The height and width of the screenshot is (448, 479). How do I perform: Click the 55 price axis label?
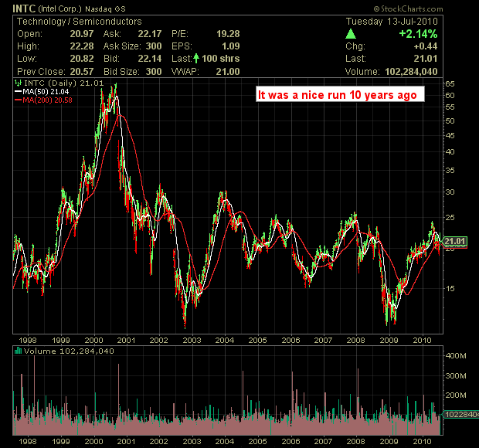[x=450, y=107]
